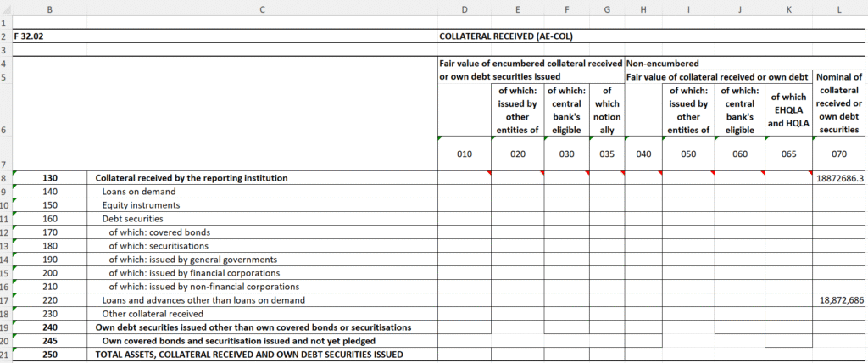Click the row 8 header
868x363 pixels.
click(4, 178)
